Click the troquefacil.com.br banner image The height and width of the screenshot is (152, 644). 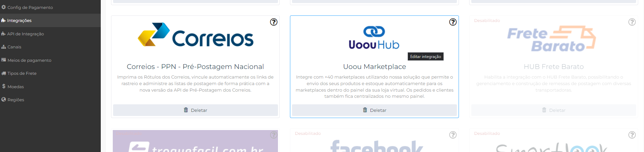195,141
